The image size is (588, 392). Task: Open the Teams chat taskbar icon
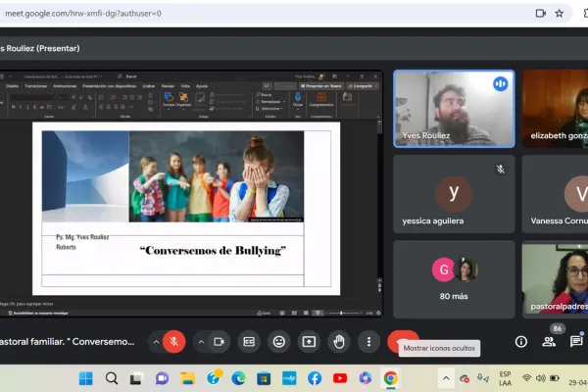[162, 378]
